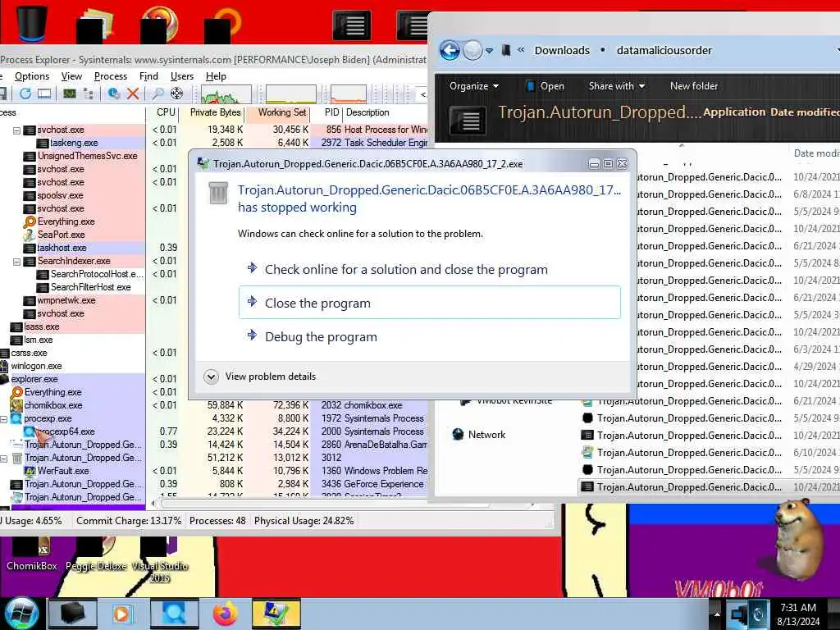Click the hamster mascot on desktop

coord(798,538)
